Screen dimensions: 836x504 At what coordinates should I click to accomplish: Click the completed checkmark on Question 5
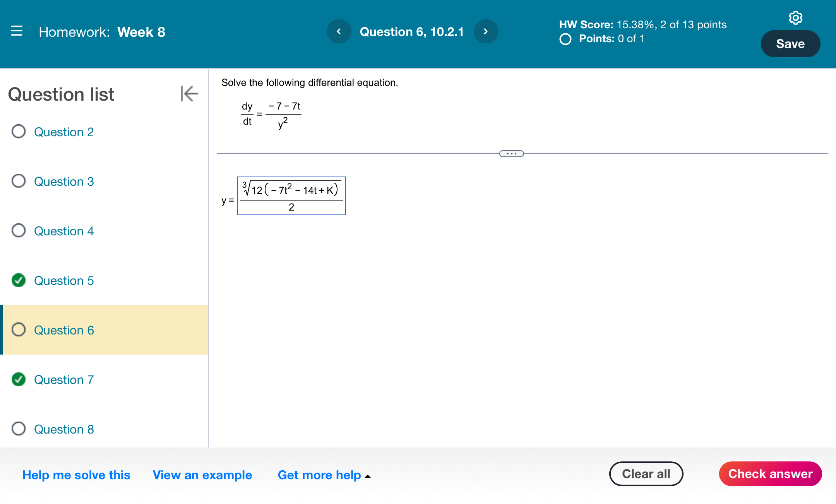(18, 280)
